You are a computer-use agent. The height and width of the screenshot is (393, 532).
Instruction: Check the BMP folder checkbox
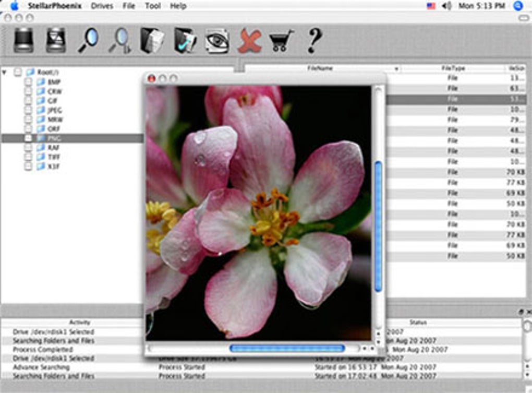[x=28, y=82]
